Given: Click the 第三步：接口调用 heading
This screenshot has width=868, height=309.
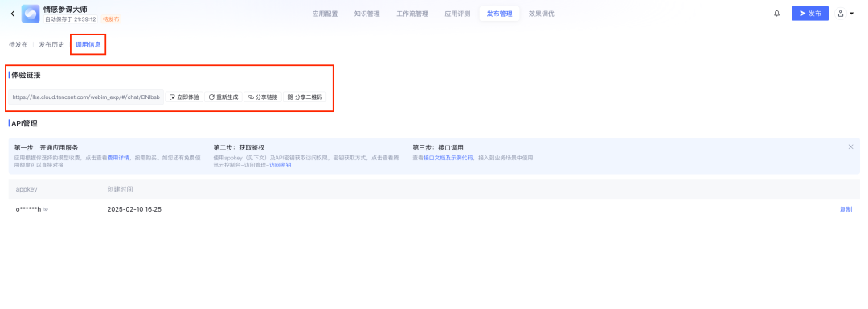Looking at the screenshot, I should pos(438,148).
